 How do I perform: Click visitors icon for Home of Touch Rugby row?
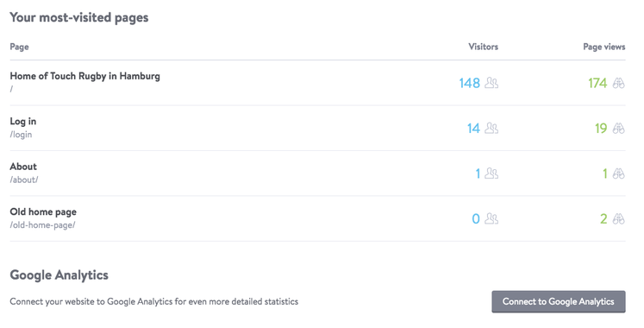click(x=491, y=83)
